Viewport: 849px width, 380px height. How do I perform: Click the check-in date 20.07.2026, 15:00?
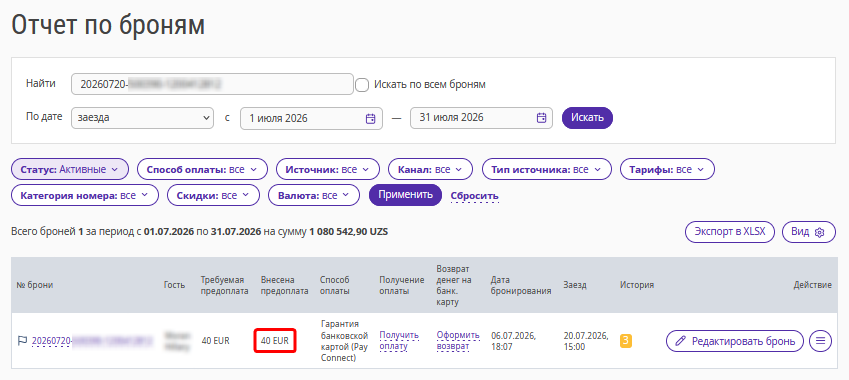tap(586, 341)
